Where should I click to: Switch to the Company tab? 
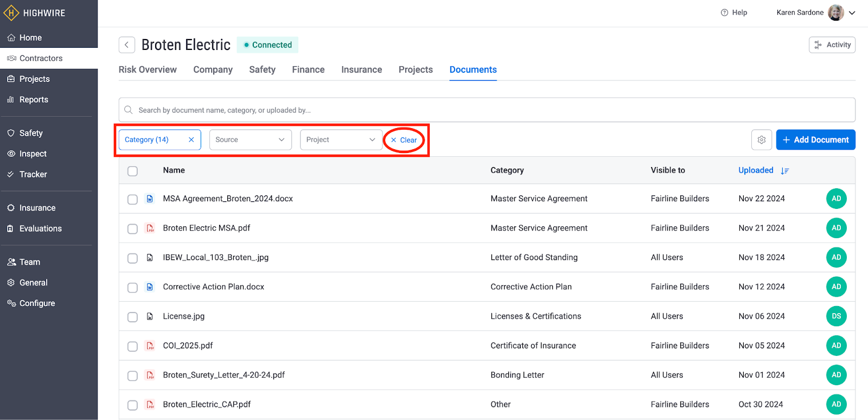coord(213,69)
